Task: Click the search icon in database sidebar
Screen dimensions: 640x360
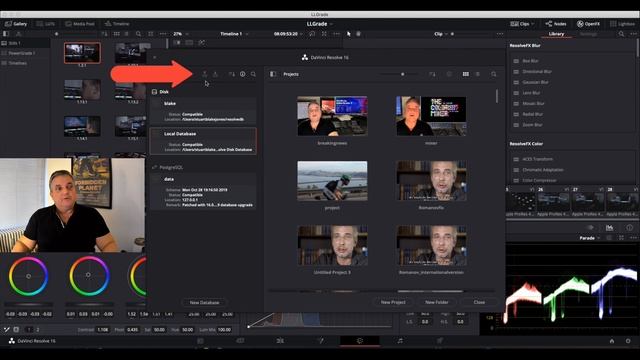Action: (x=253, y=74)
